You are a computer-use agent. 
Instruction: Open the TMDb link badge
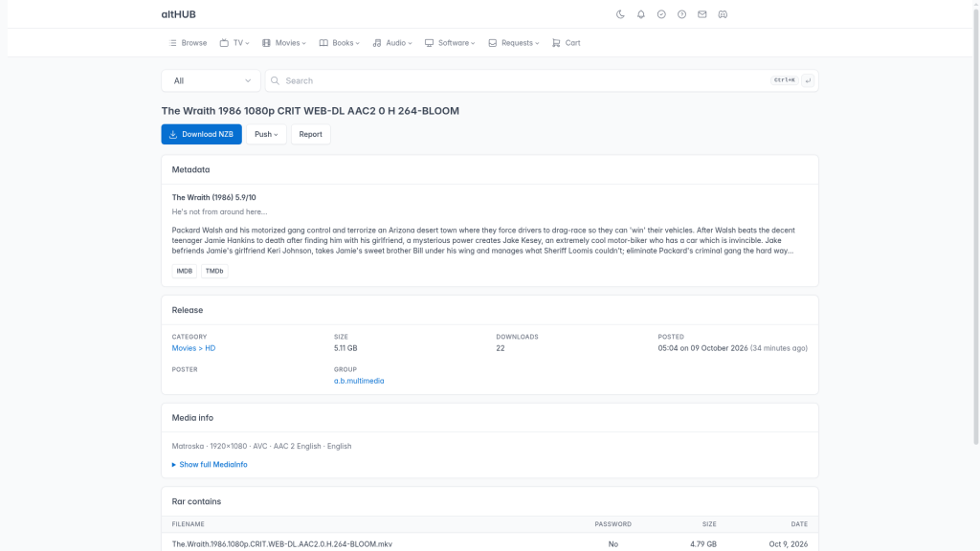pos(214,271)
